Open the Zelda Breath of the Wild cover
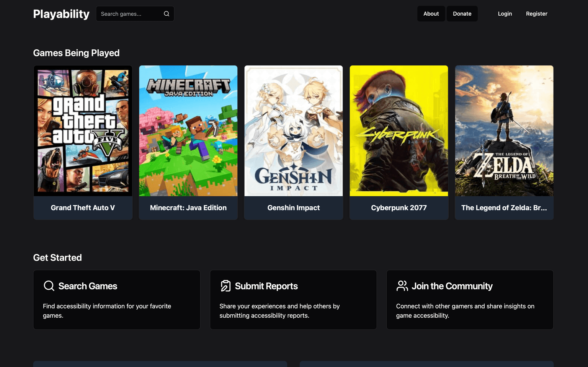 coord(504,131)
